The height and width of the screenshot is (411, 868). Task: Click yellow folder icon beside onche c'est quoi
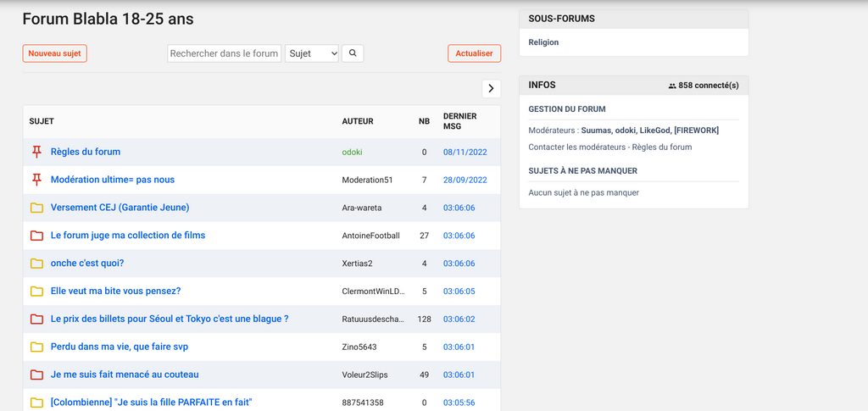pyautogui.click(x=36, y=264)
